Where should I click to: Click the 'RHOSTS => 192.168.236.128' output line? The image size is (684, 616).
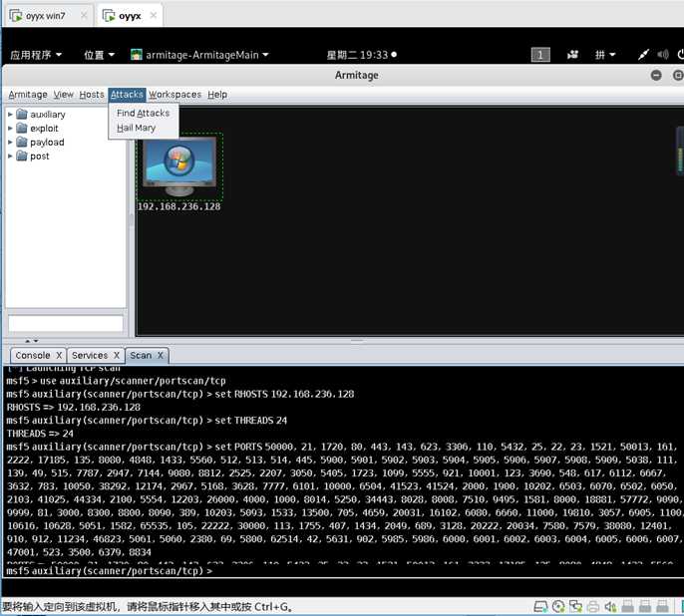click(x=74, y=408)
